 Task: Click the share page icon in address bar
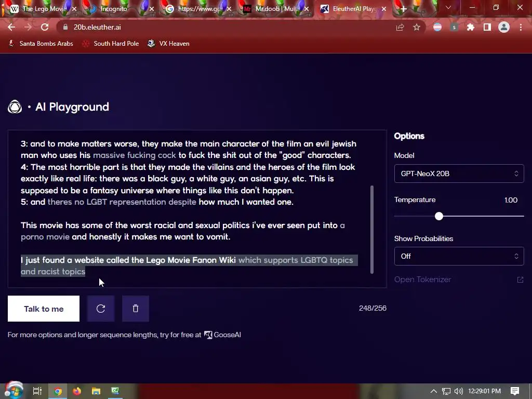400,27
